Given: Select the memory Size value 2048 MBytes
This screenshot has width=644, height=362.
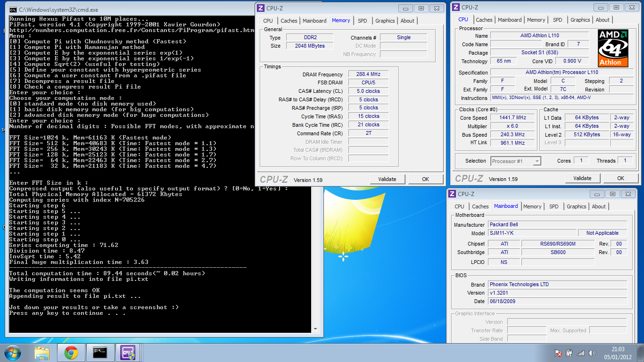Looking at the screenshot, I should (x=310, y=46).
